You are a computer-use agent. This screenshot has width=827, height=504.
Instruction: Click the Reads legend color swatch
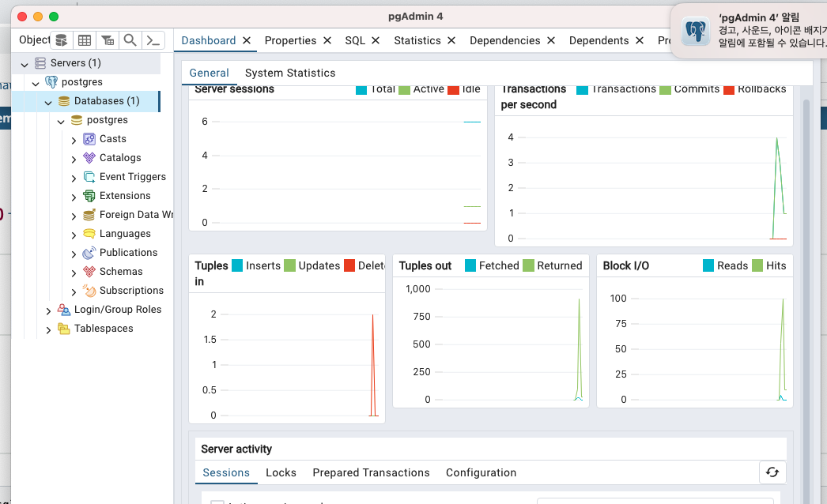708,265
